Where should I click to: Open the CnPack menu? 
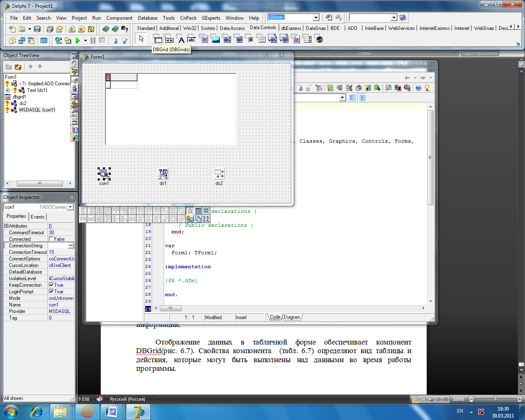point(188,18)
